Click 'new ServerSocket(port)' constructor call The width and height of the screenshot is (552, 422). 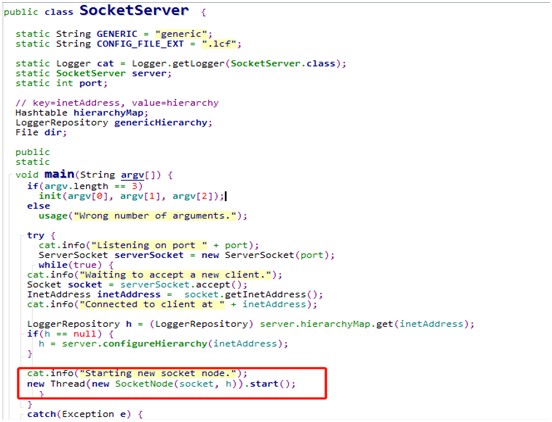(x=265, y=255)
